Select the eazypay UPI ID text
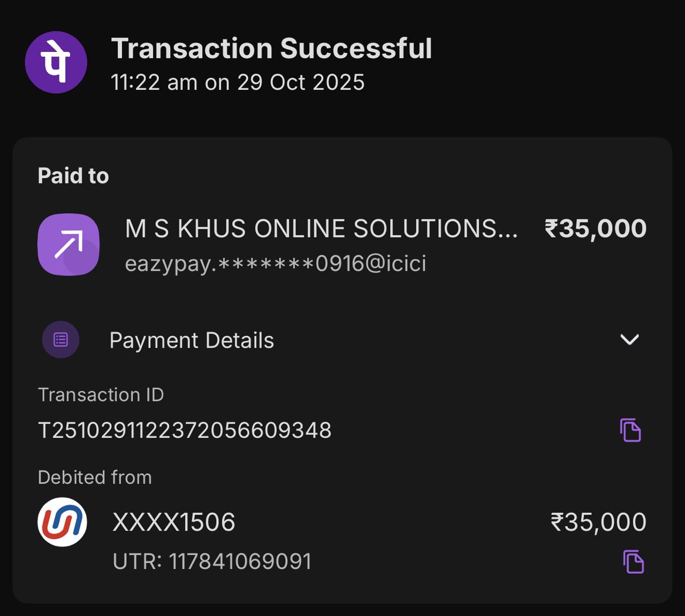Screen dimensions: 685x616 275,263
